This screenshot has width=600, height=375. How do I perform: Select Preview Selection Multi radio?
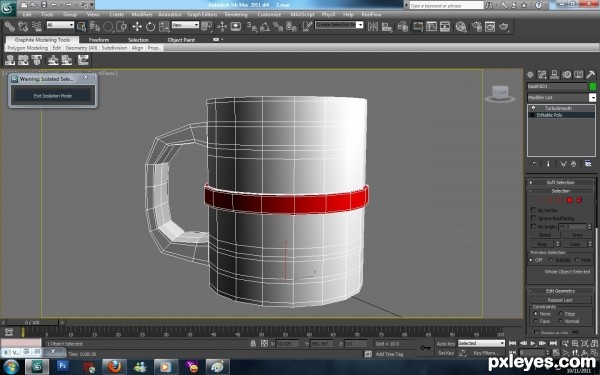tap(577, 260)
